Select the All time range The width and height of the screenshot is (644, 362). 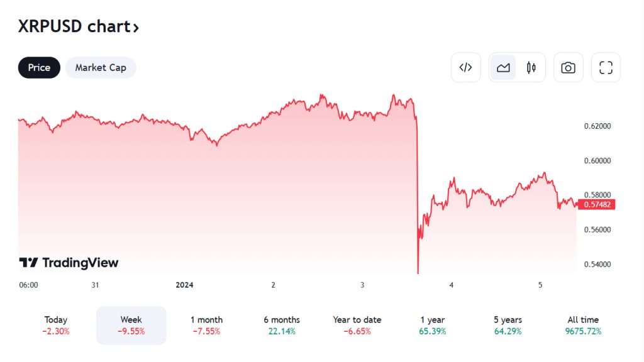click(x=583, y=326)
